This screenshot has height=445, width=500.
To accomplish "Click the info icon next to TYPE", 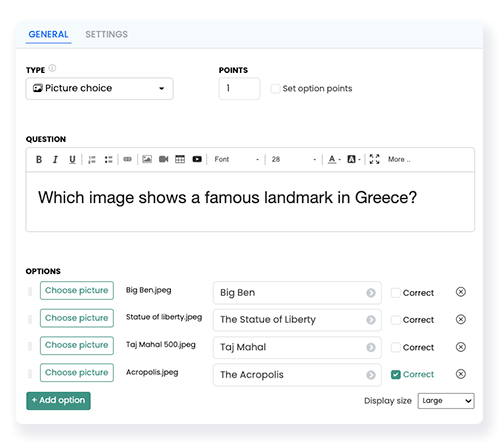I will pos(52,68).
